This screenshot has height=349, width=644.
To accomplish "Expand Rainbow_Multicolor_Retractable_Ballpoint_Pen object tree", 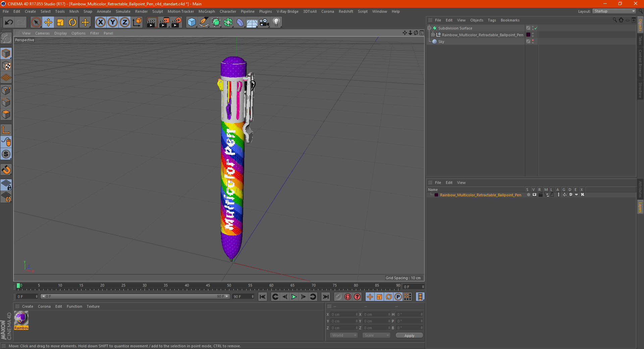I will click(433, 35).
